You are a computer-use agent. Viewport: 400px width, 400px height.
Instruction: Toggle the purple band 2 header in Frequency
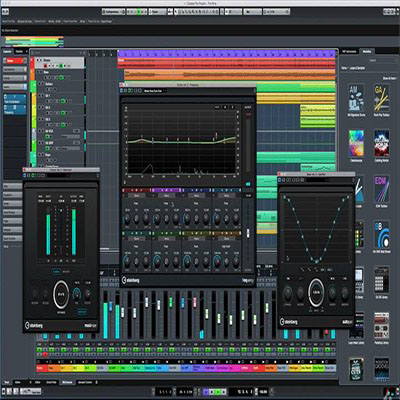167,190
